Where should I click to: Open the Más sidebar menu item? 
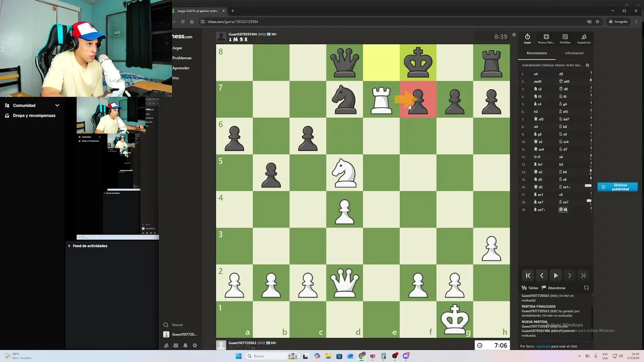point(176,78)
